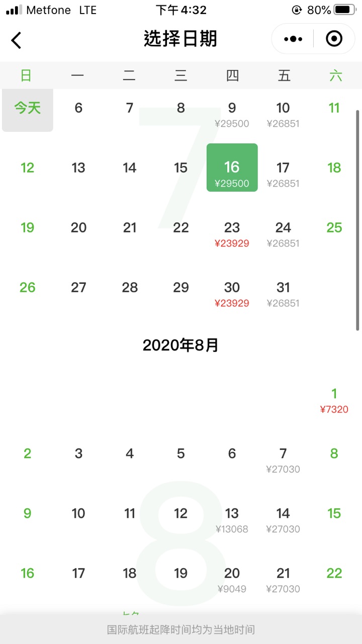Pick July 30 lowest fare ¥23929
The image size is (362, 644).
click(232, 294)
